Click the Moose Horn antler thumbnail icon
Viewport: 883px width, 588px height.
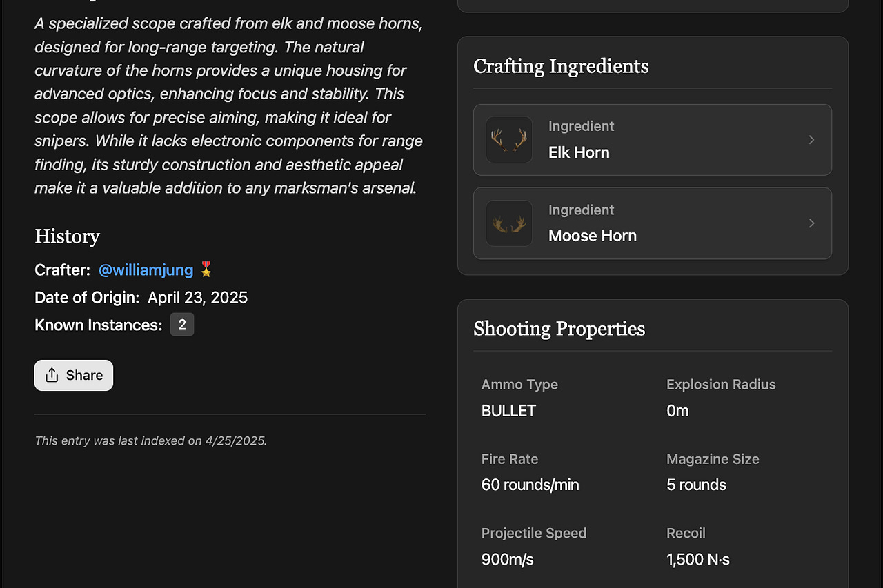(x=509, y=223)
